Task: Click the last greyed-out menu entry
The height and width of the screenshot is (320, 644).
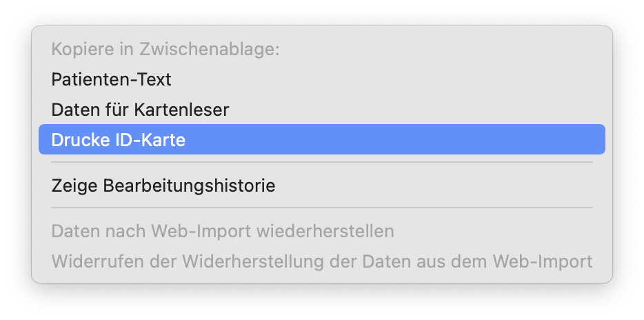Action: [x=321, y=261]
